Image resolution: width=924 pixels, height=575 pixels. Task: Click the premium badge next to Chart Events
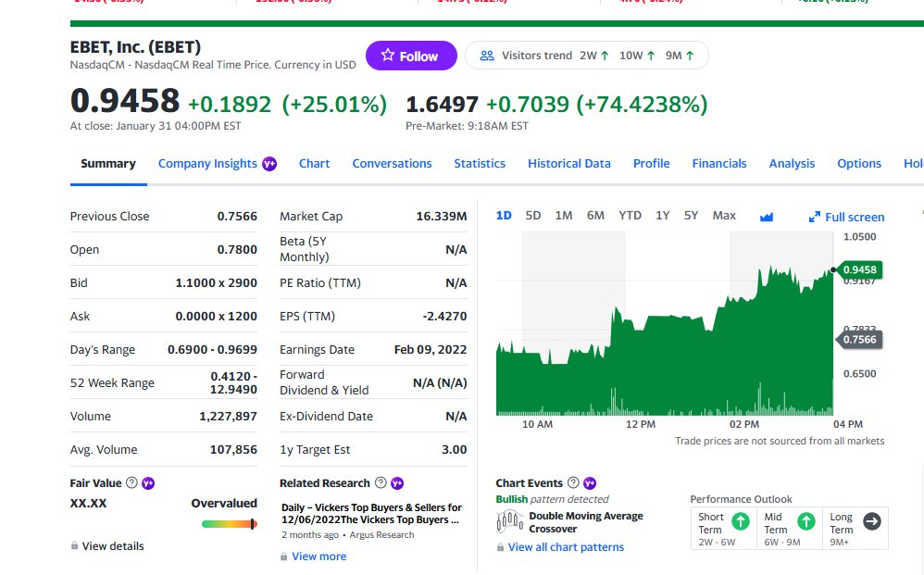590,483
